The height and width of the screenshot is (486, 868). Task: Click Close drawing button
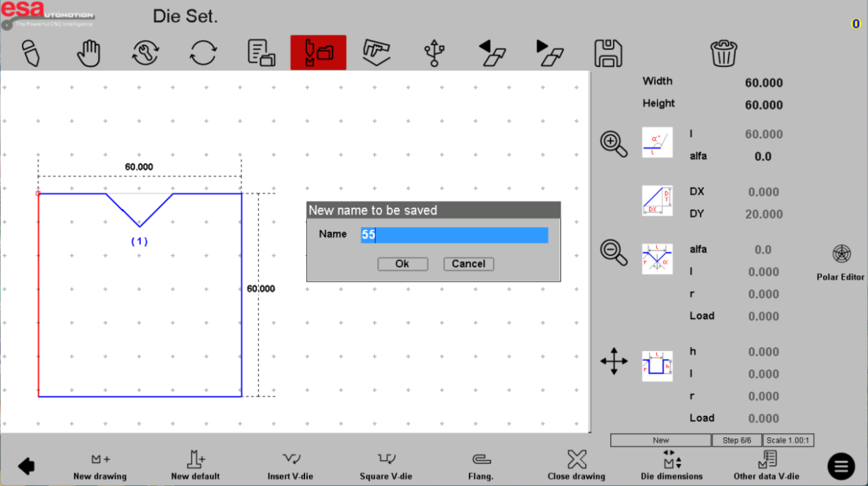[x=576, y=465]
